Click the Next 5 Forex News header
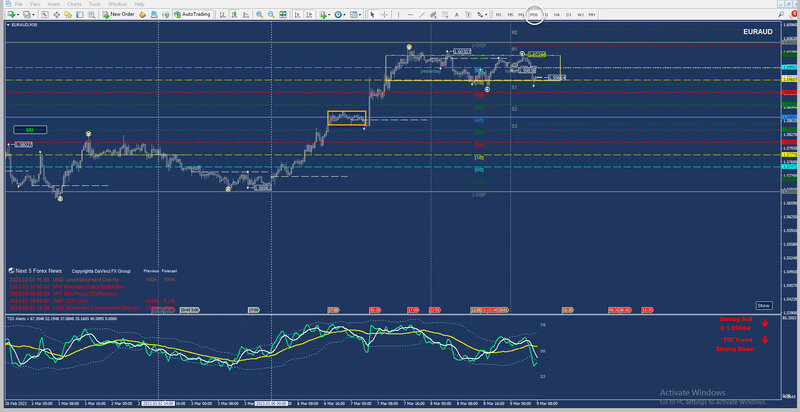This screenshot has width=800, height=412. (x=35, y=271)
